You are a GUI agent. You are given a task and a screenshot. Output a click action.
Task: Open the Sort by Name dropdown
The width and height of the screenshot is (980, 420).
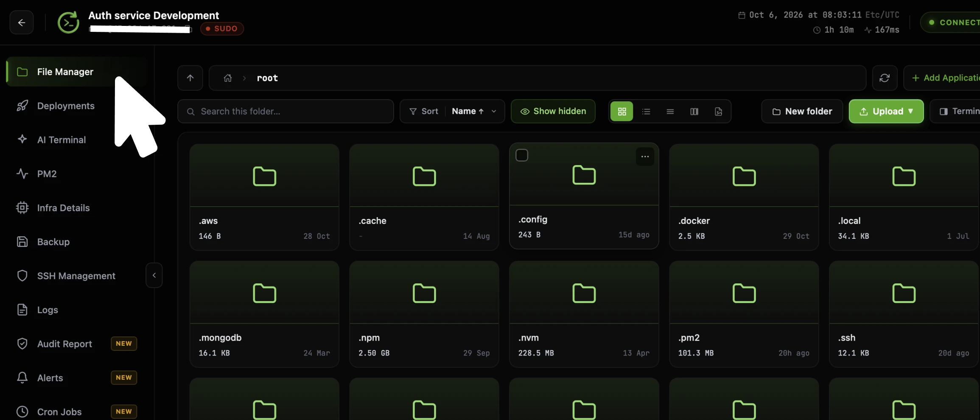tap(474, 111)
